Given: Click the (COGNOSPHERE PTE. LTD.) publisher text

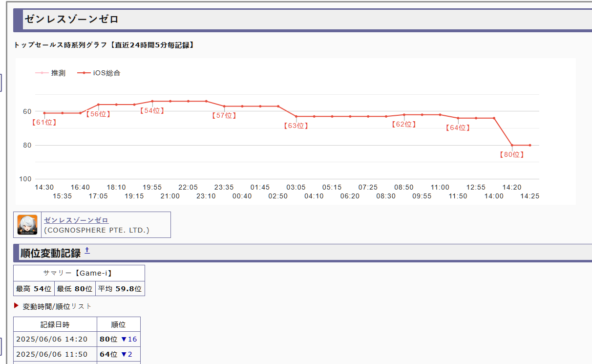Looking at the screenshot, I should point(97,230).
